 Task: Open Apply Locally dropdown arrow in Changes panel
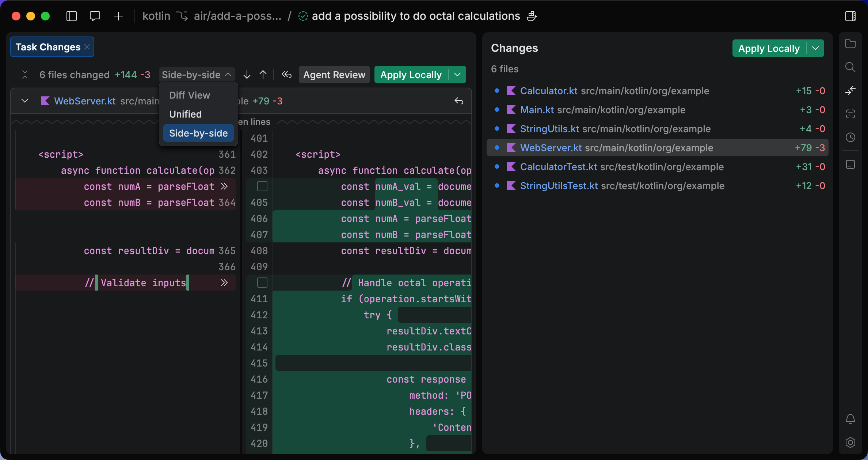click(815, 49)
